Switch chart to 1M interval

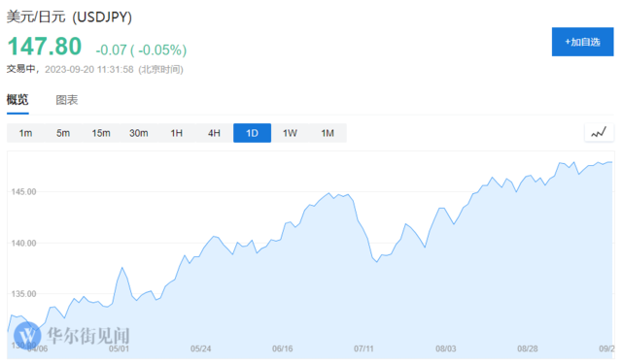328,133
